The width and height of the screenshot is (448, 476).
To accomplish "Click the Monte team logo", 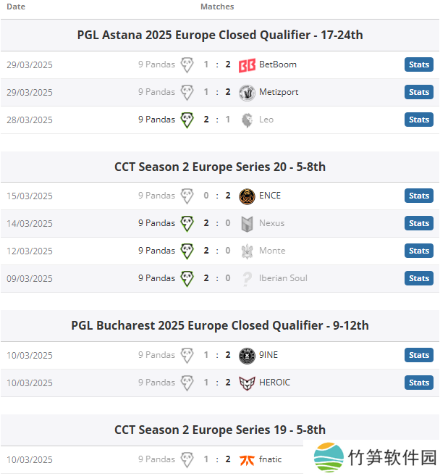I will (x=247, y=251).
